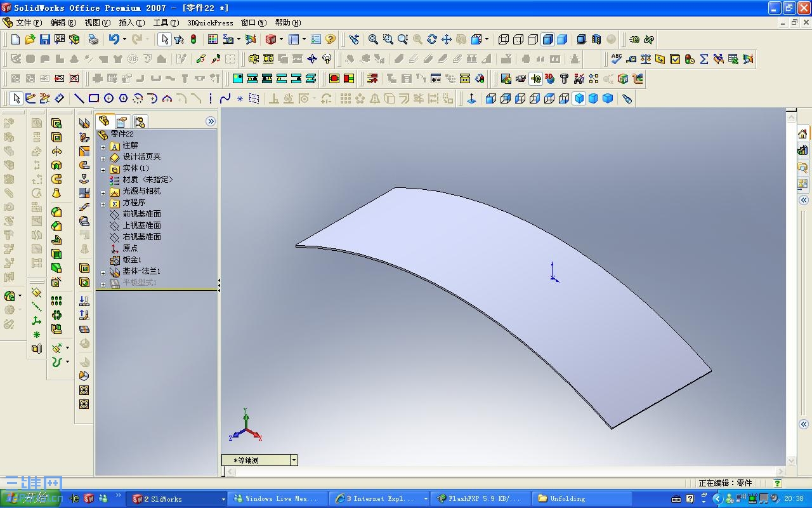This screenshot has height=508, width=812.
Task: Select 钣金1 in the feature tree
Action: [132, 260]
